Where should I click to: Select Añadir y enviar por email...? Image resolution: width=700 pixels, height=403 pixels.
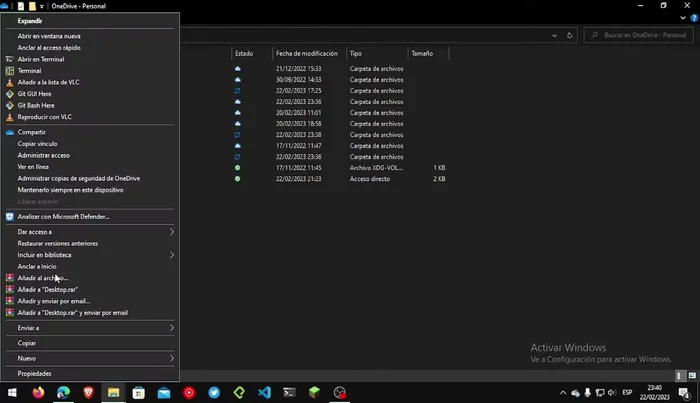[90, 302]
